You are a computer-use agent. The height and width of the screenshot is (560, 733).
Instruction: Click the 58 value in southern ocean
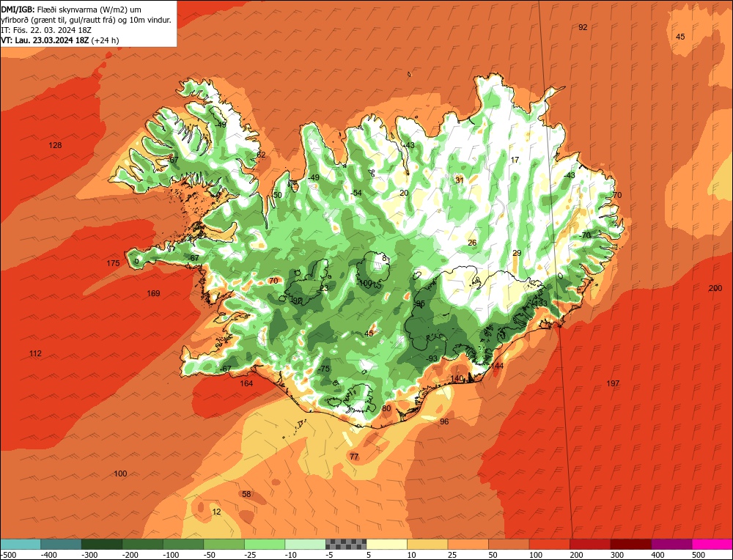click(246, 493)
